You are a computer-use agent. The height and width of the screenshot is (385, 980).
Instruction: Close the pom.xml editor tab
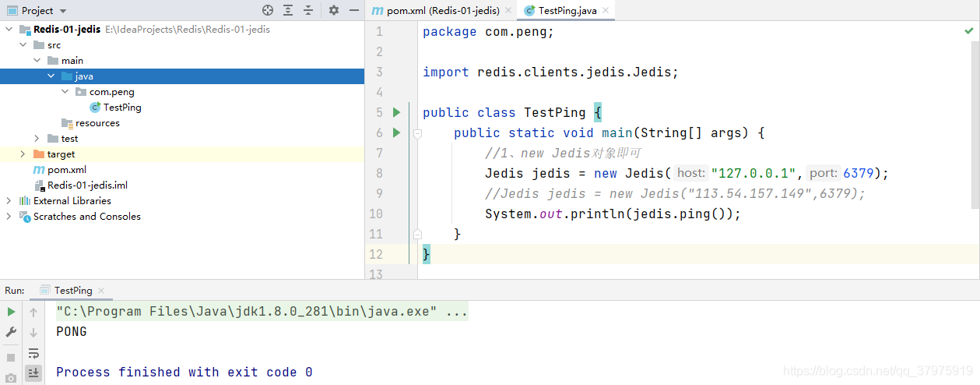[x=508, y=11]
